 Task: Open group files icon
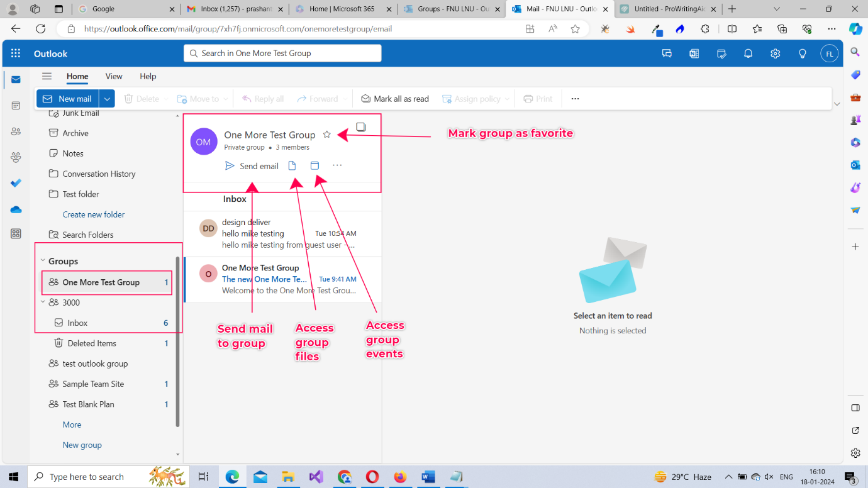[292, 165]
